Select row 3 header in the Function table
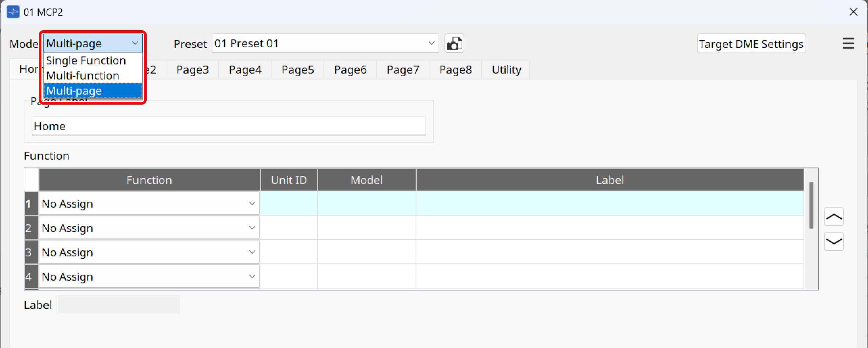Screen dimensions: 868x348 click(x=31, y=252)
